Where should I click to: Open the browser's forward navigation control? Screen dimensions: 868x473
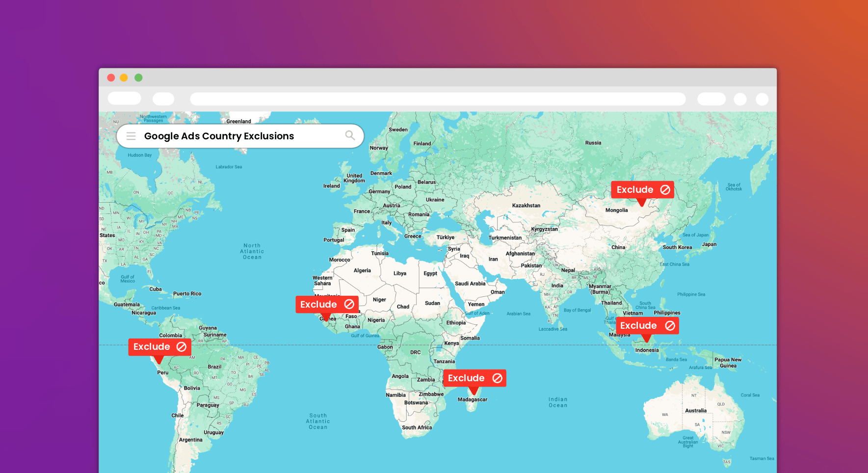click(163, 99)
